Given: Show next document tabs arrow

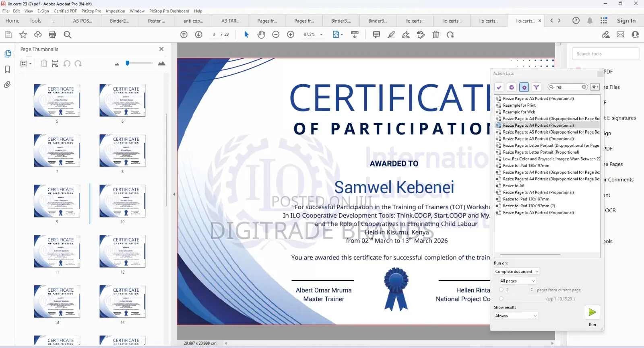Looking at the screenshot, I should (x=559, y=21).
